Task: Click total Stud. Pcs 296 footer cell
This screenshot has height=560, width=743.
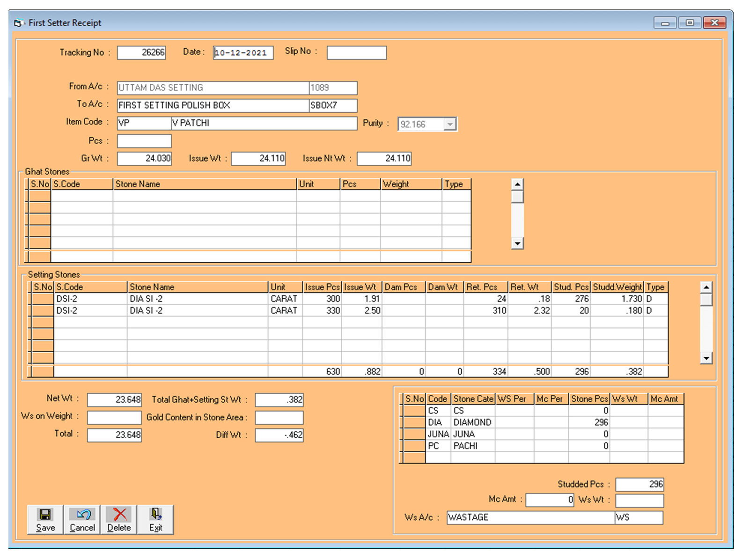Action: [x=571, y=372]
